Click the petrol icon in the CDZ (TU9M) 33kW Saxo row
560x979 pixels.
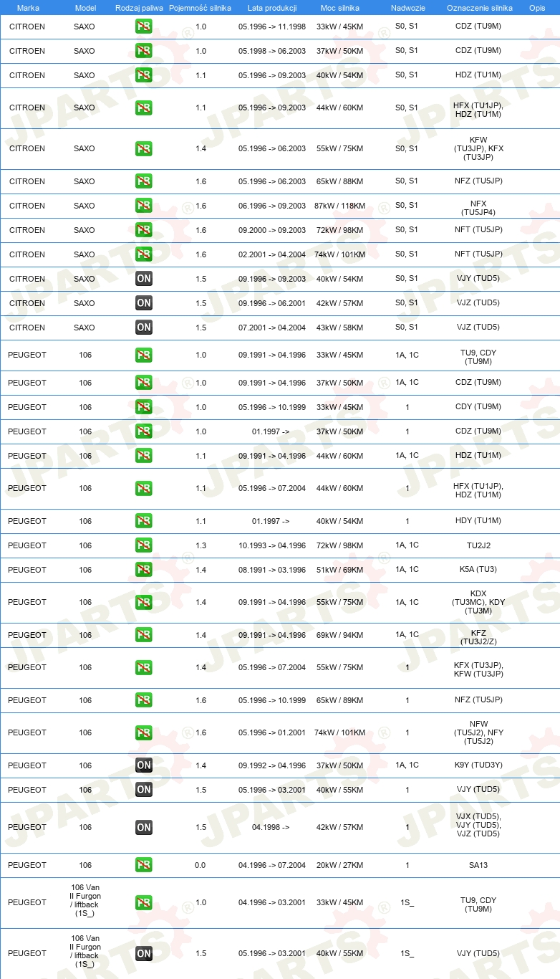pos(143,27)
